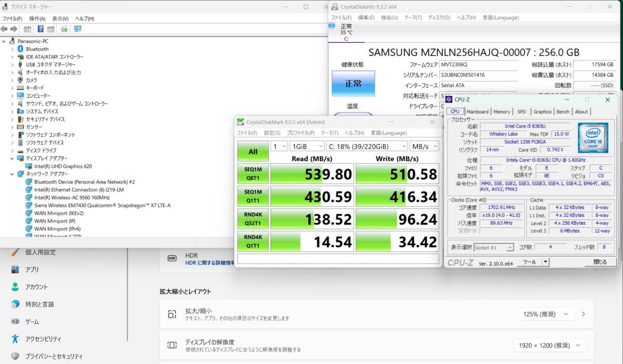Click the update driver icon with green arrow

[64, 29]
